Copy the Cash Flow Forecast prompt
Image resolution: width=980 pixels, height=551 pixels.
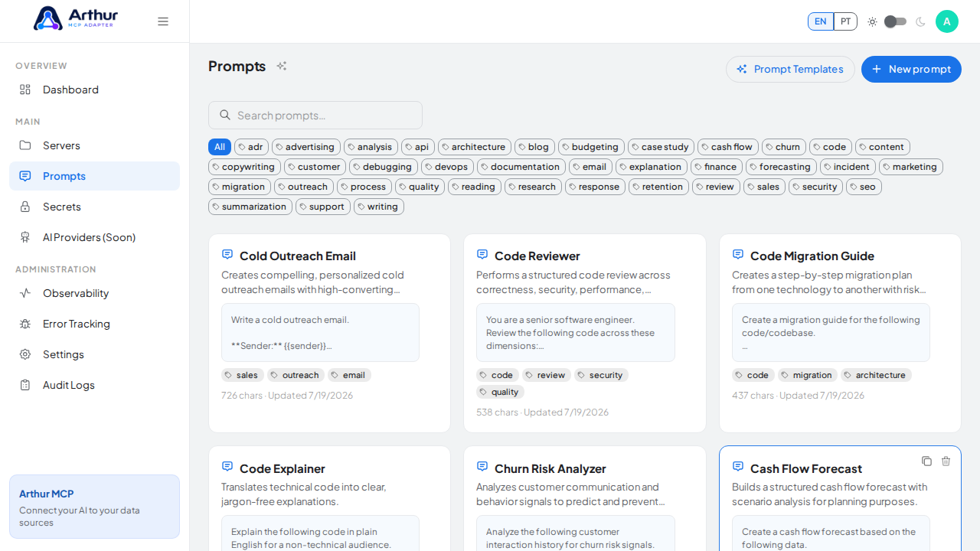pyautogui.click(x=926, y=461)
